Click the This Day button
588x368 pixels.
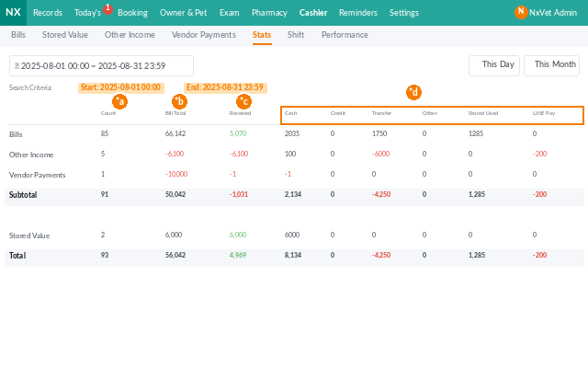pos(494,65)
